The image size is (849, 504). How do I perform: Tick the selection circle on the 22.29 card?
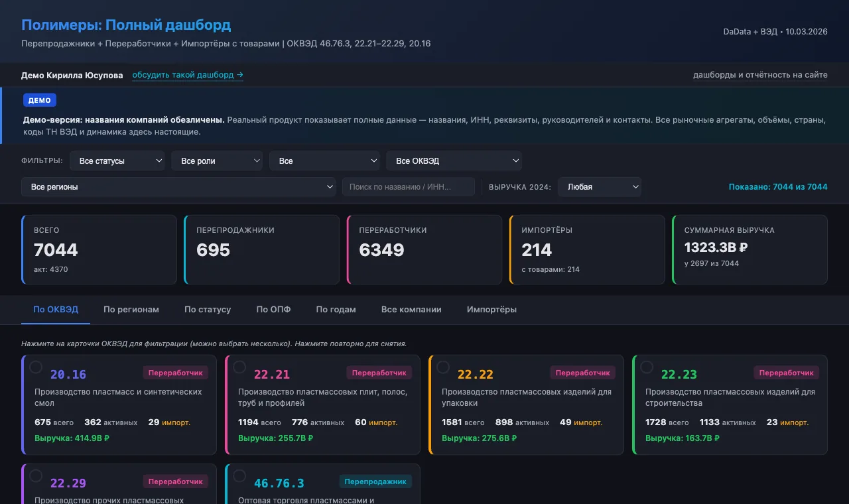point(36,476)
